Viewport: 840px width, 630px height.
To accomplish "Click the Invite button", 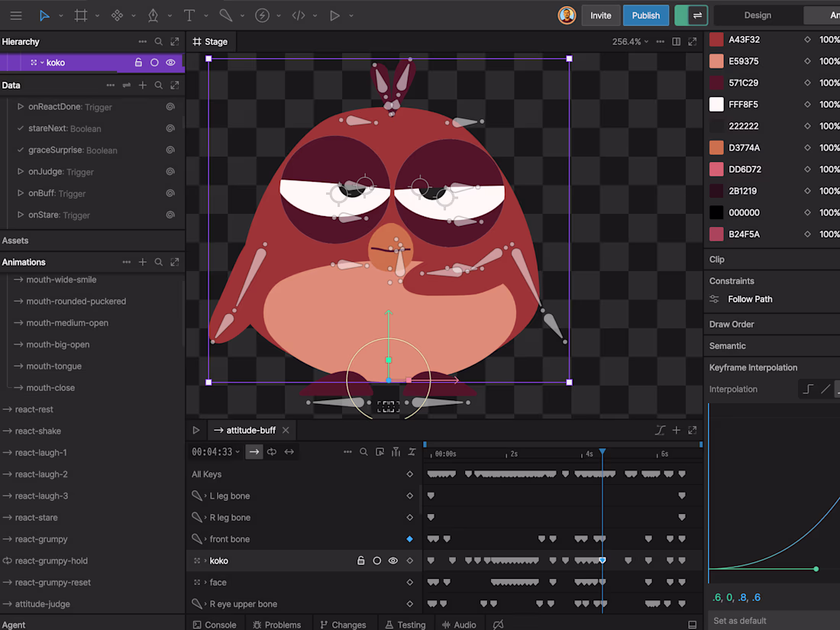I will coord(600,15).
